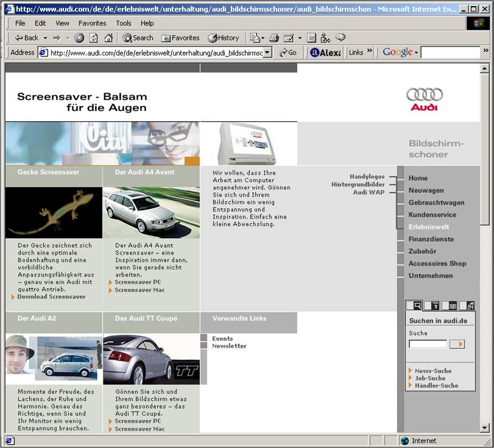Image resolution: width=494 pixels, height=448 pixels.
Task: Click the Download Screensaver link for Gecko
Action: tap(51, 297)
